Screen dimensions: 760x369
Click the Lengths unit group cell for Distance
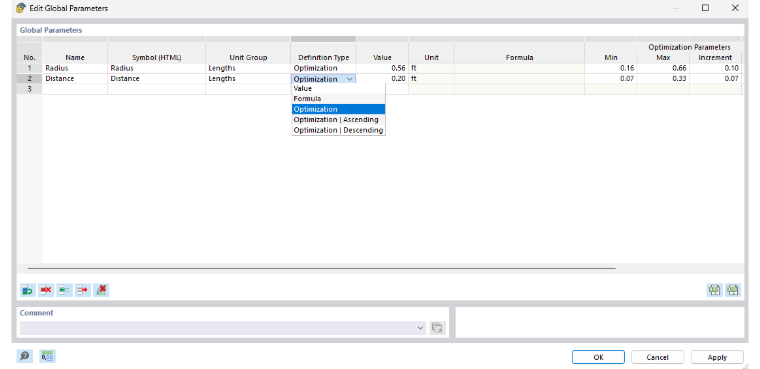pos(248,78)
